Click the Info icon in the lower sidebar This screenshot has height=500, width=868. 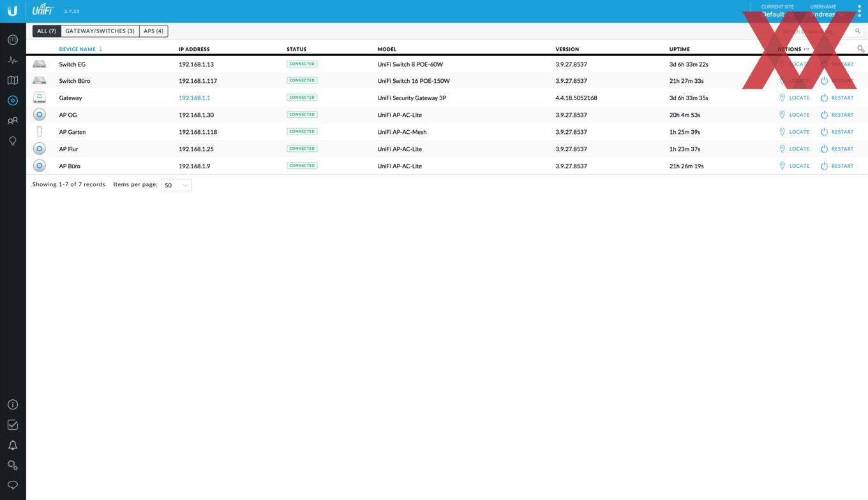click(x=13, y=404)
